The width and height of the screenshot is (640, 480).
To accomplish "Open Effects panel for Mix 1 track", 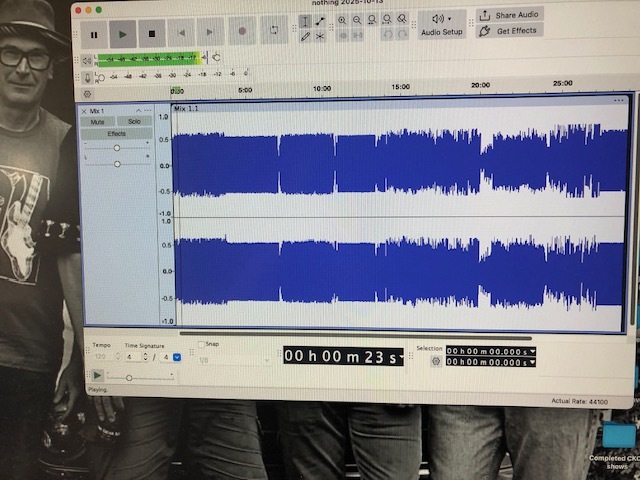I will pos(116,133).
